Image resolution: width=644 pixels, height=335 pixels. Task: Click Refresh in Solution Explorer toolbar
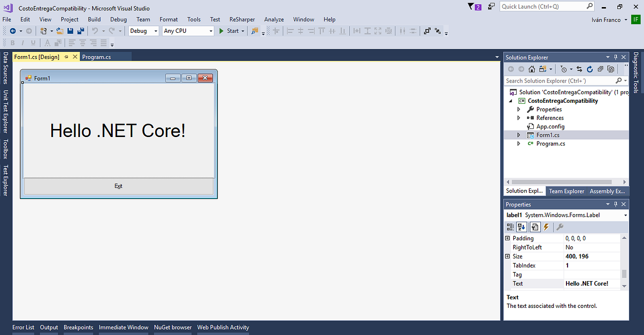(589, 69)
